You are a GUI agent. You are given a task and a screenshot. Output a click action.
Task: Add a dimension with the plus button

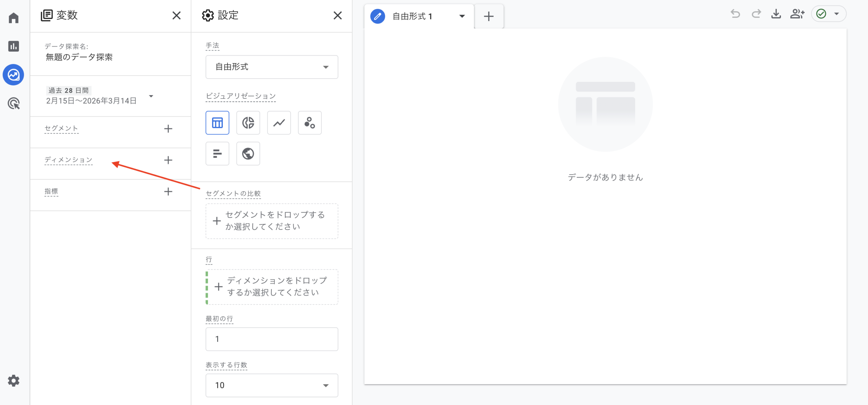pyautogui.click(x=168, y=160)
